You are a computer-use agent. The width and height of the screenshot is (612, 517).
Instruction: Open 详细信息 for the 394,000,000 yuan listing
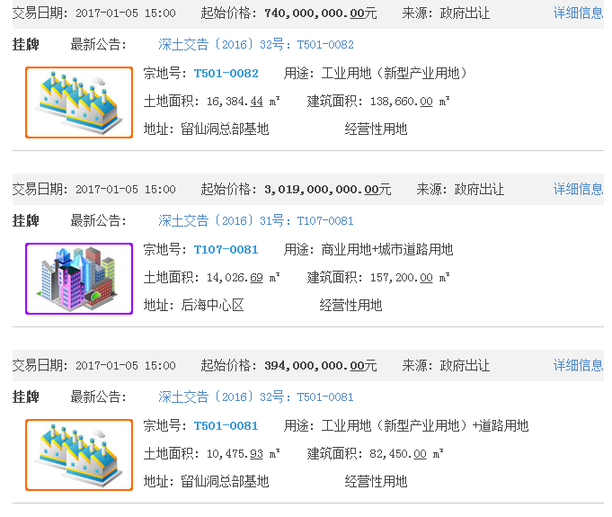pos(578,366)
